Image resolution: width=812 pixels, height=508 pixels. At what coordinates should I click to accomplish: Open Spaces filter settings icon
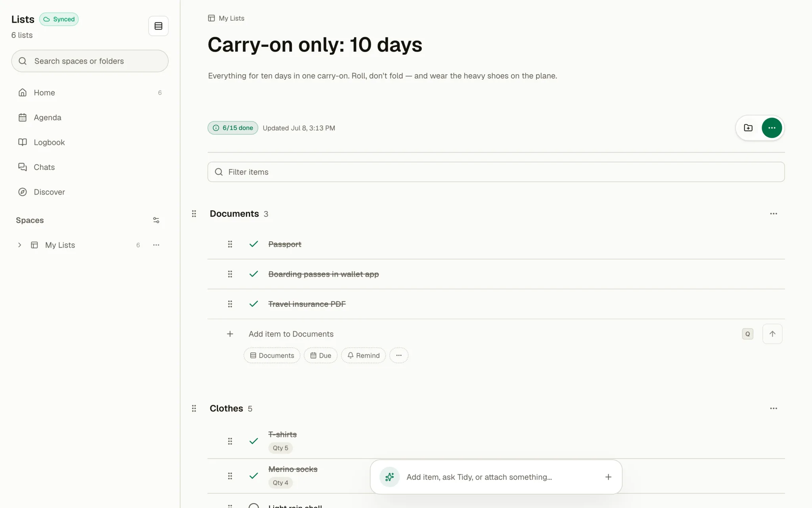[156, 220]
